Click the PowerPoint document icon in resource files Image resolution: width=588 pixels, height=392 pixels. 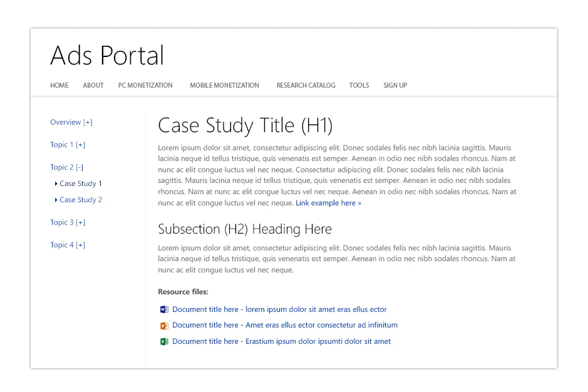164,326
